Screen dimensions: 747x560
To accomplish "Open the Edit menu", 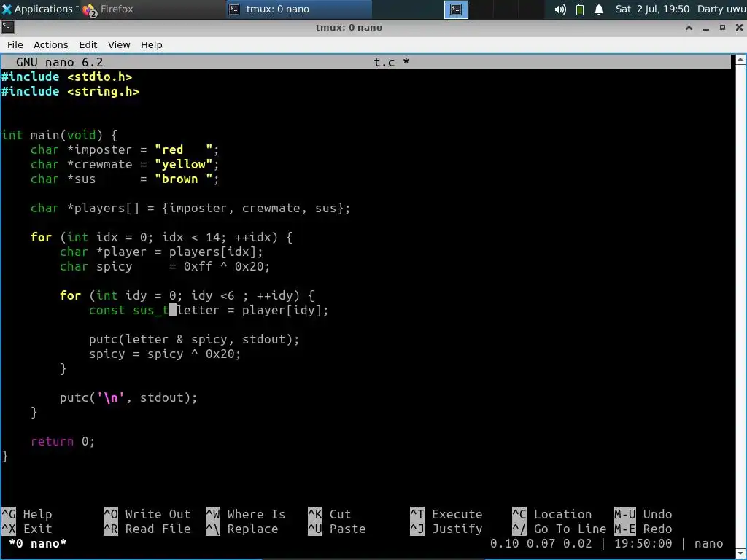I will (88, 44).
